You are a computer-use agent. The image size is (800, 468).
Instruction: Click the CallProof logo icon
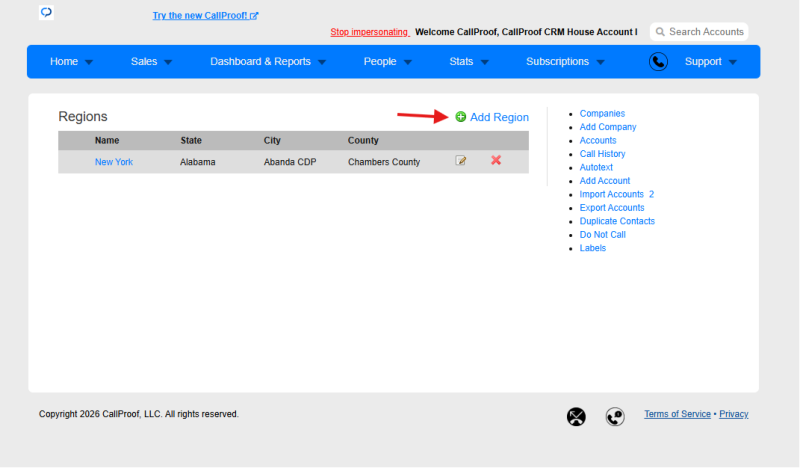[46, 12]
